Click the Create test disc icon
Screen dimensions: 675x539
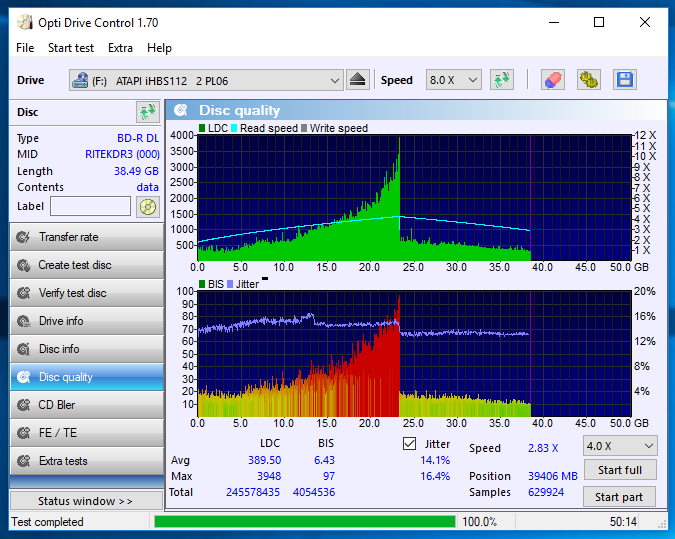(x=23, y=265)
